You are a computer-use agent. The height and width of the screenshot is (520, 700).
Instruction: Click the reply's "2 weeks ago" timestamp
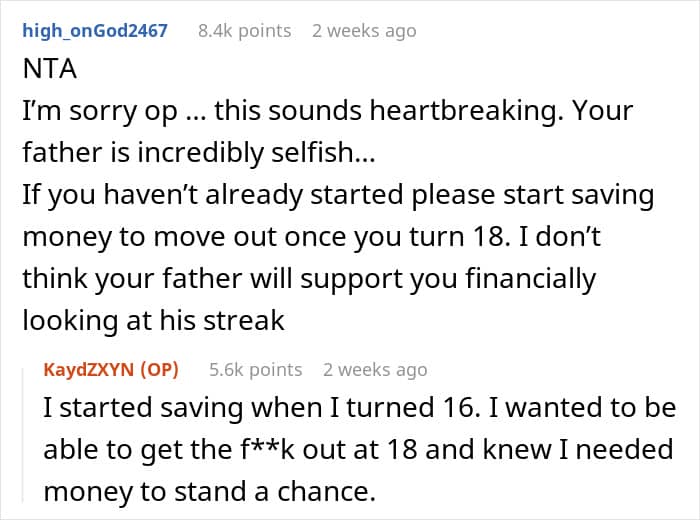[375, 369]
